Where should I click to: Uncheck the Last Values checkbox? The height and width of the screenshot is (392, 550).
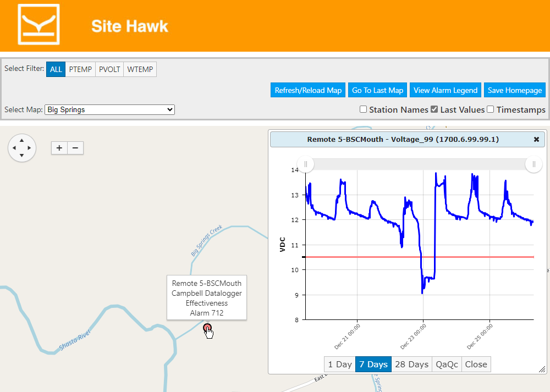[435, 109]
